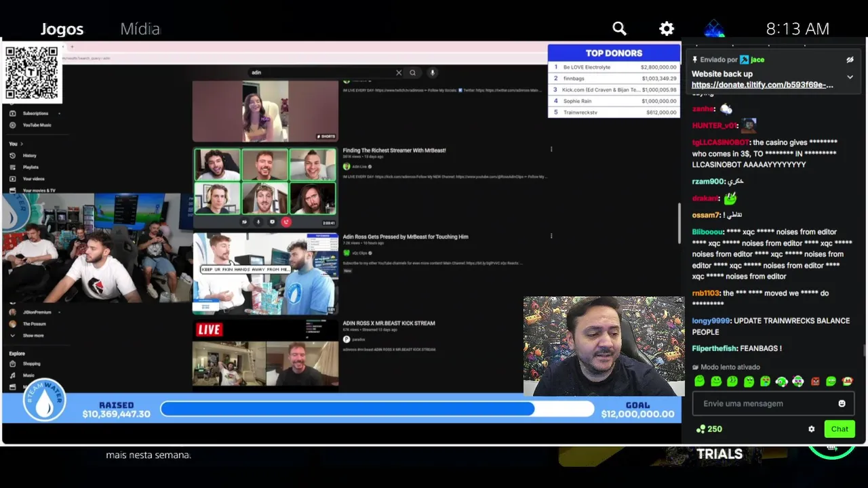Click the adin text in YouTube search box
Viewport: 868px width, 488px height.
point(256,73)
